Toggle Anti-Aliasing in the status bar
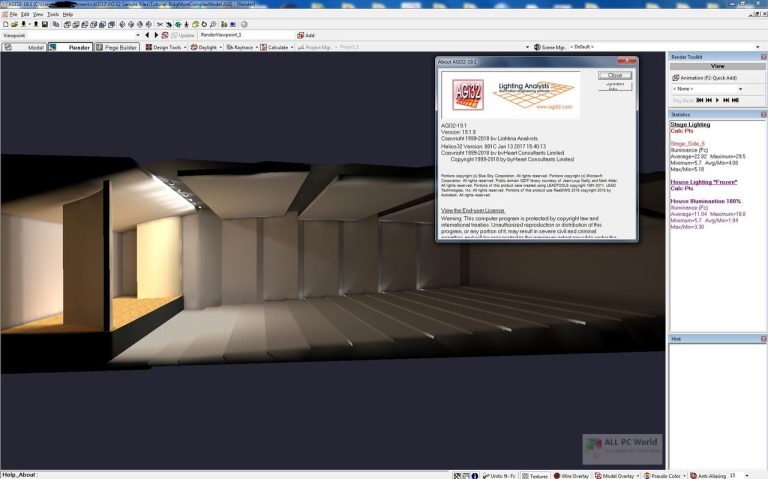Viewport: 768px width, 479px height. [x=708, y=476]
